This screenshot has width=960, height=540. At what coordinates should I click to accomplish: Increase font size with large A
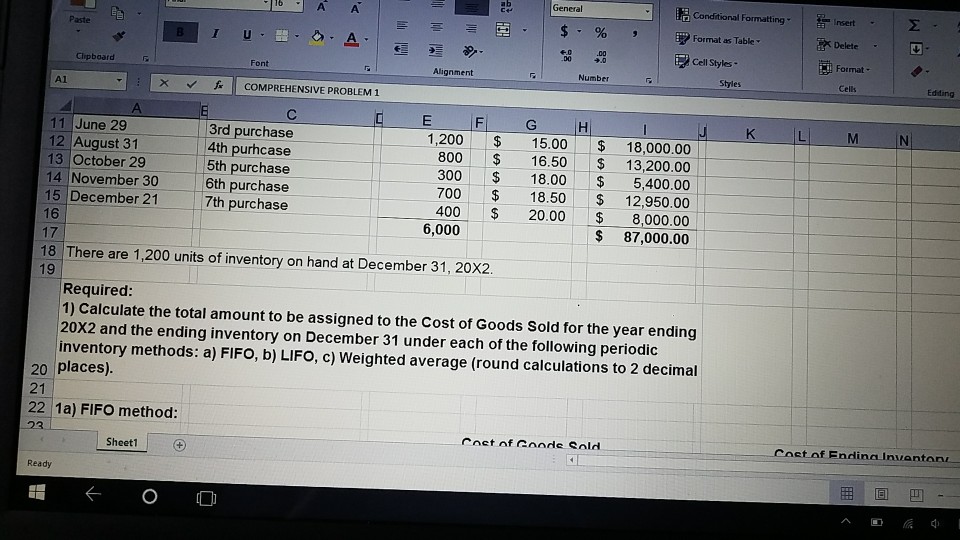tap(321, 7)
